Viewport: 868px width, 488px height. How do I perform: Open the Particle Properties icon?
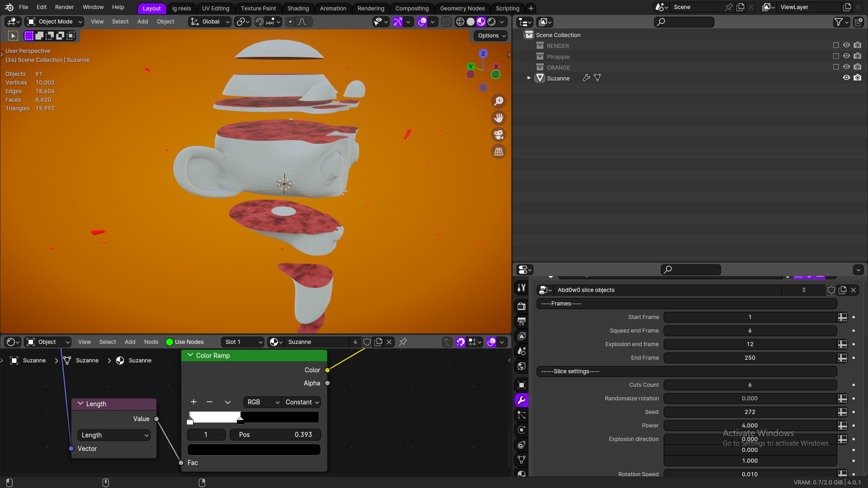pos(522,415)
